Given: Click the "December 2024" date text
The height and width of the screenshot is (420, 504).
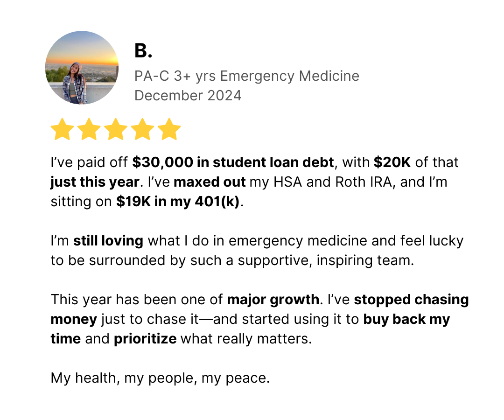Looking at the screenshot, I should [x=188, y=96].
